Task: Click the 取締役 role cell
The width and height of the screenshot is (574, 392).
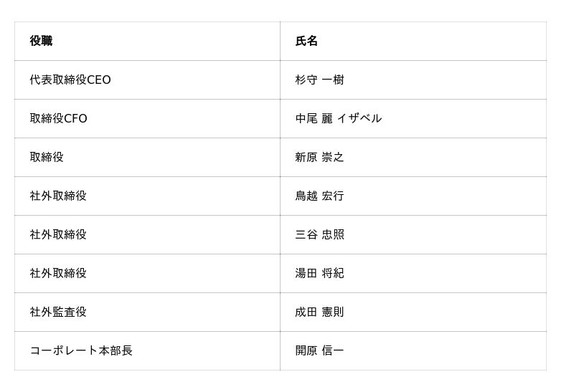Action: (47, 158)
